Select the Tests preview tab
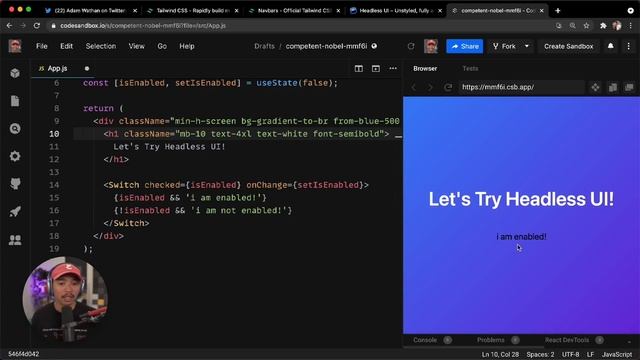The height and width of the screenshot is (360, 640). [x=470, y=69]
